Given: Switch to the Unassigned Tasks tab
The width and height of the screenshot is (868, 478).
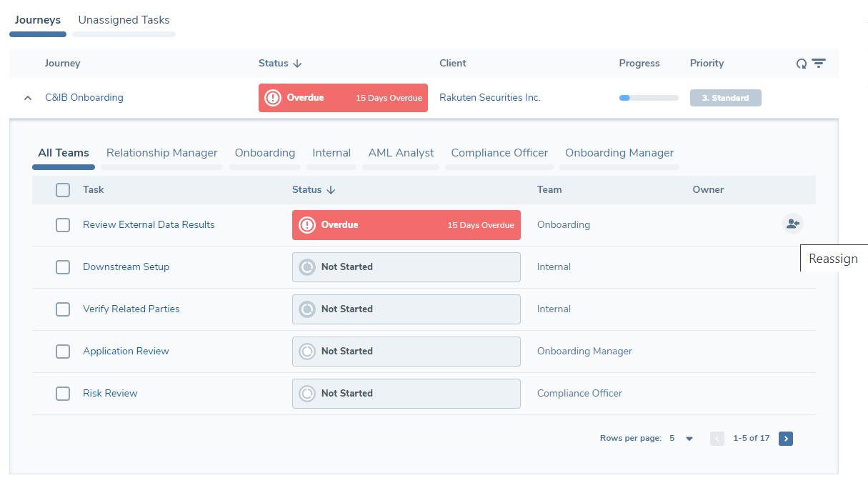Looking at the screenshot, I should pos(124,20).
